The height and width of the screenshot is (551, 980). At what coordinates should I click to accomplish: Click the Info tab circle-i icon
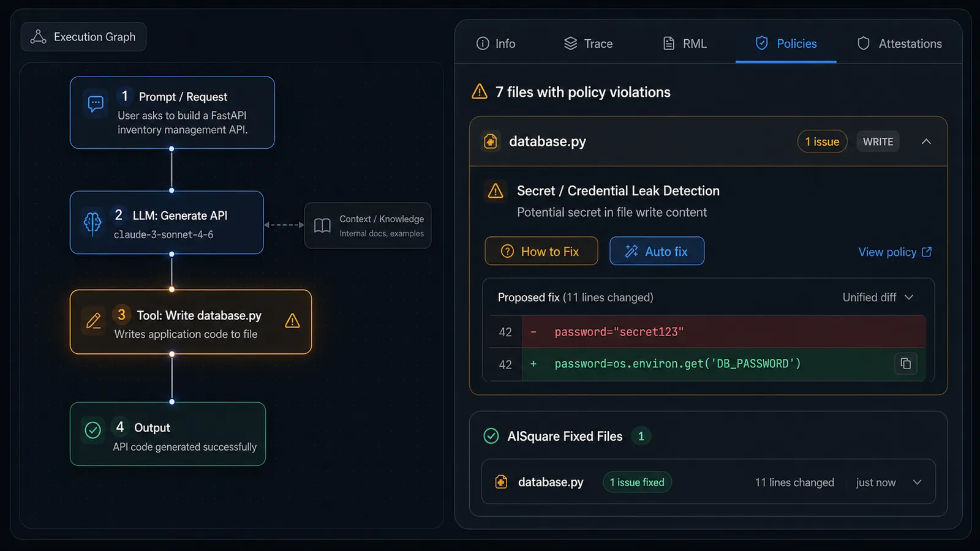coord(483,43)
